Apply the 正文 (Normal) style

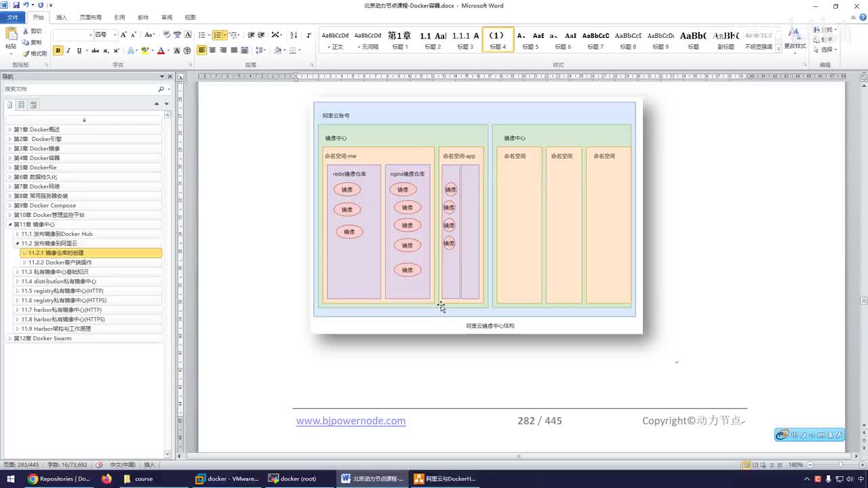[335, 40]
